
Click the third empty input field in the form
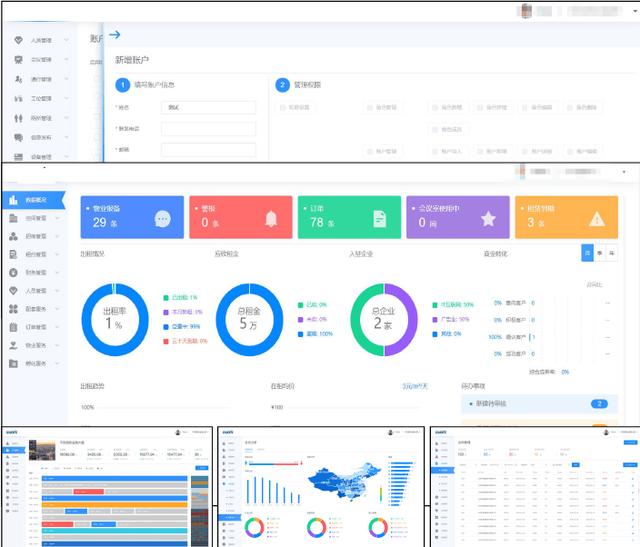point(209,150)
